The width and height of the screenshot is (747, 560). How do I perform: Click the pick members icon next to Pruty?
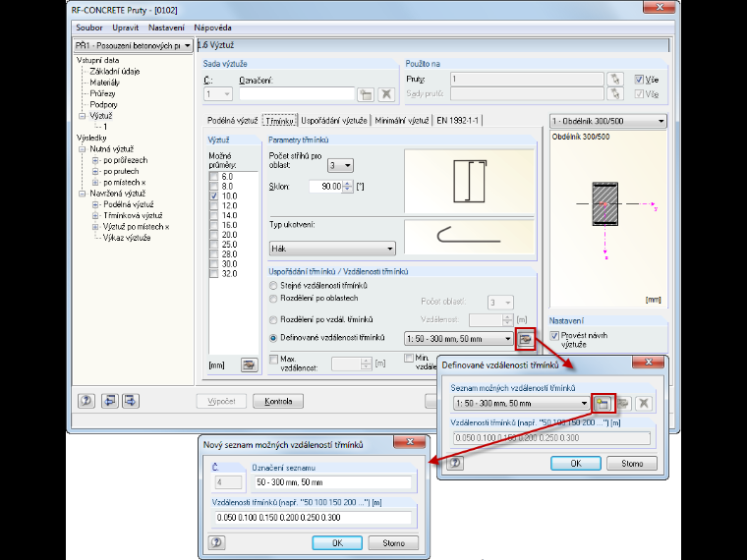(615, 79)
